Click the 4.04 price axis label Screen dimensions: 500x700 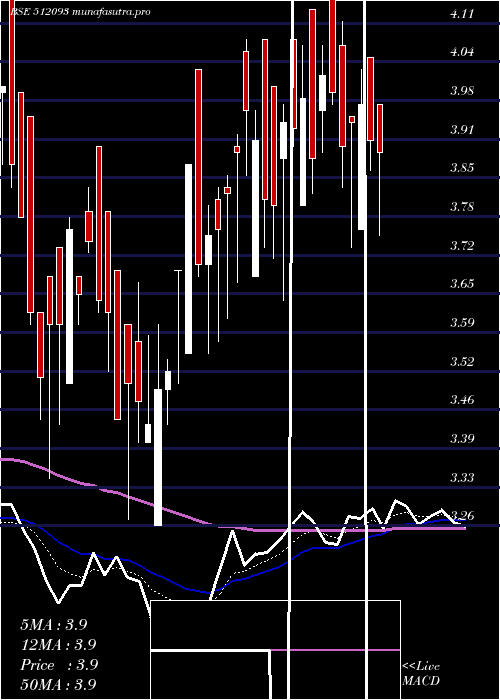coord(462,52)
